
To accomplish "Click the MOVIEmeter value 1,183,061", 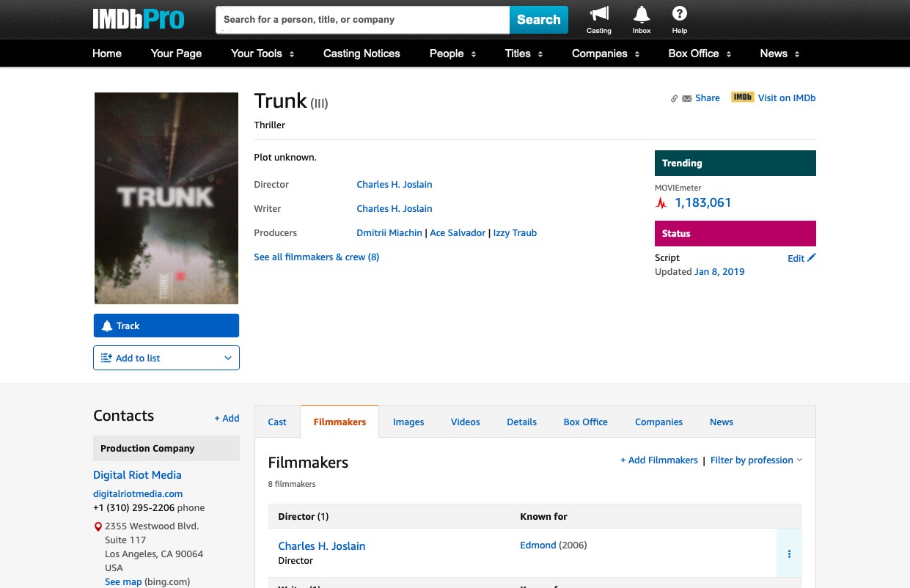I will [x=703, y=203].
